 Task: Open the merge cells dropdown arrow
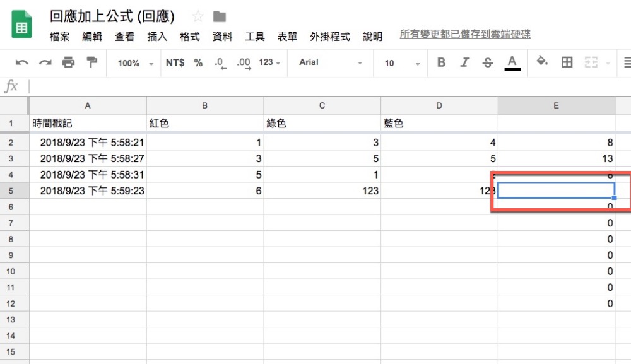(x=608, y=63)
